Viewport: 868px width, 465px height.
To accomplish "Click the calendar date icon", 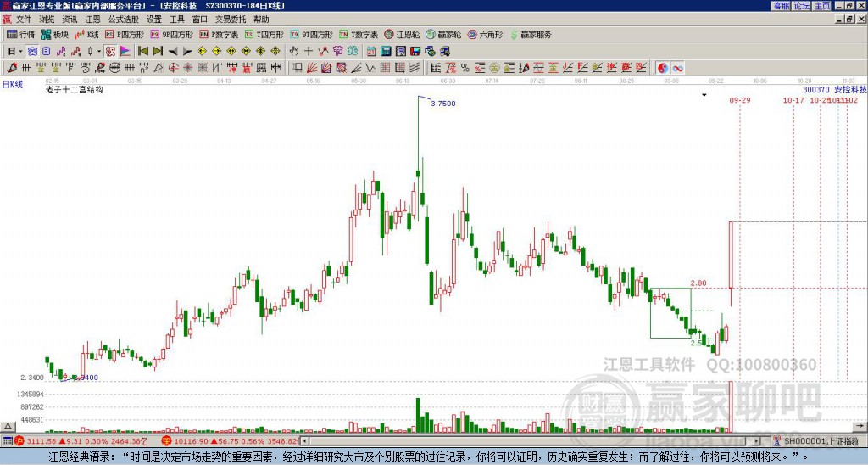I will pos(371,51).
